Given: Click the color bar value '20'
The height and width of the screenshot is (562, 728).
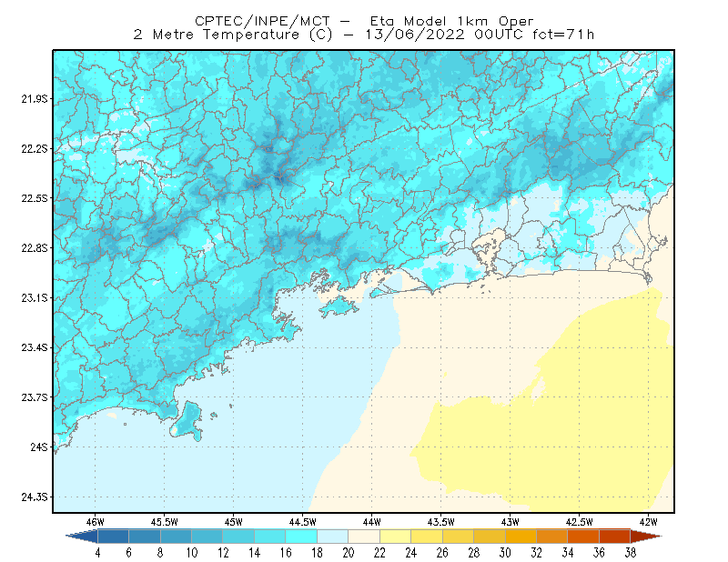Looking at the screenshot, I should click(349, 553).
